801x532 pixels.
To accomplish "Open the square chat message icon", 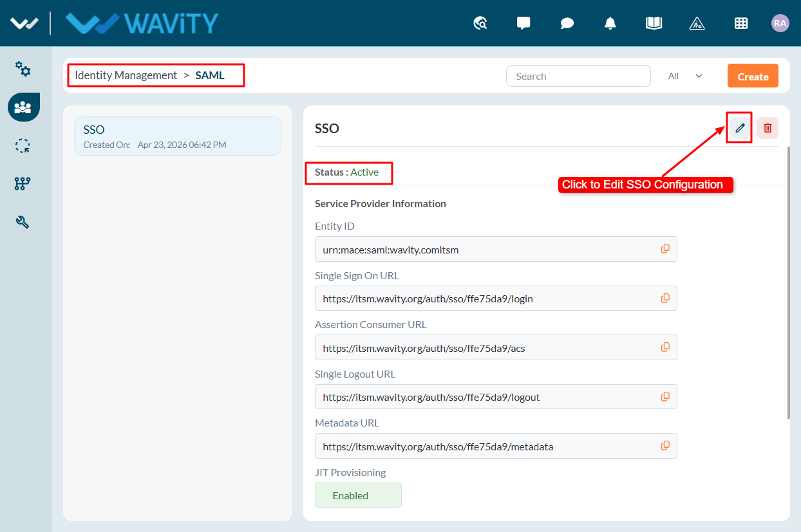I will pos(523,23).
